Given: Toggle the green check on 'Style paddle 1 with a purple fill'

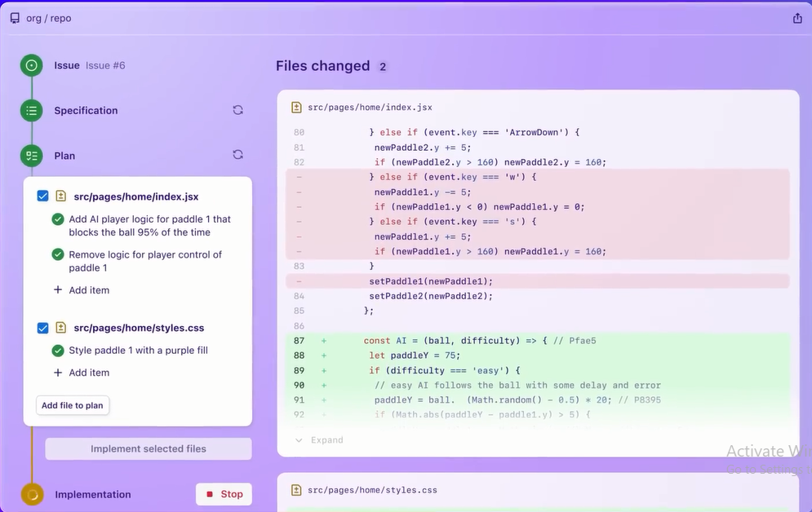Looking at the screenshot, I should click(x=56, y=351).
